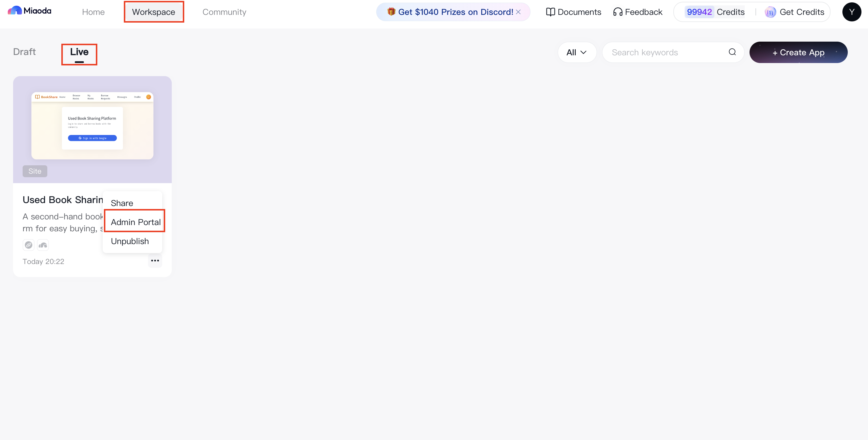Go to the Community tab
The width and height of the screenshot is (868, 440).
pyautogui.click(x=224, y=12)
